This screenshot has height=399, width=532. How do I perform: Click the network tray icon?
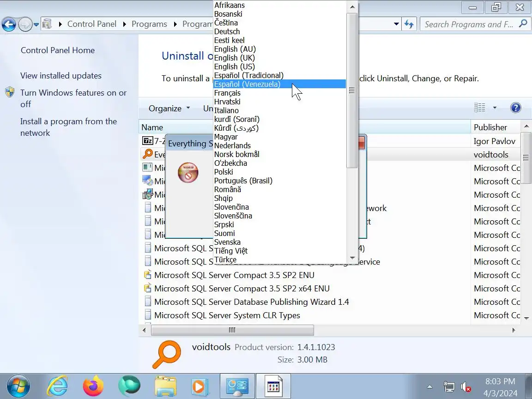pyautogui.click(x=449, y=387)
